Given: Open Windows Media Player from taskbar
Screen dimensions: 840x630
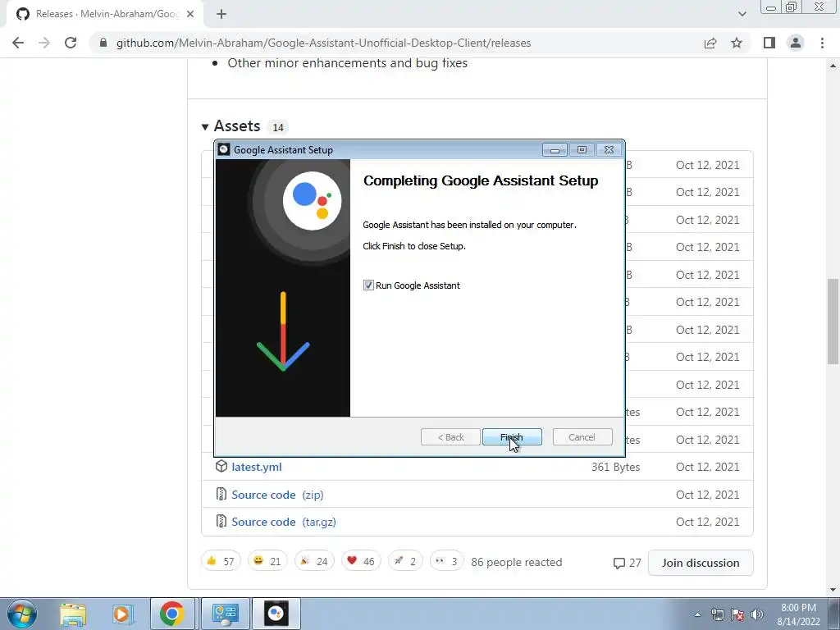Looking at the screenshot, I should click(122, 614).
